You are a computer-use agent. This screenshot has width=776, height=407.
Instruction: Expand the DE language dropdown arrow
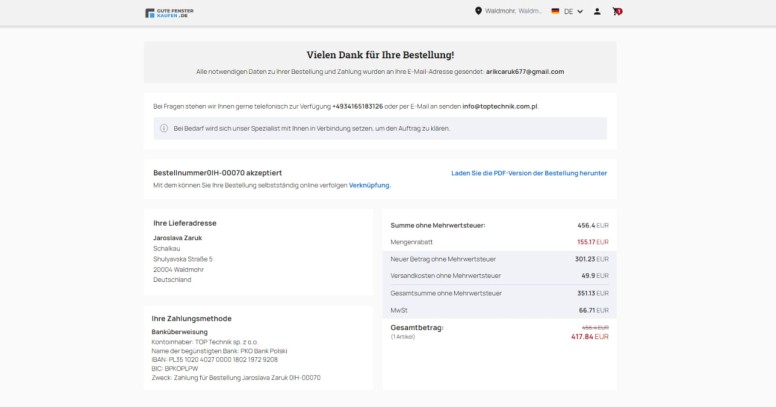click(580, 11)
